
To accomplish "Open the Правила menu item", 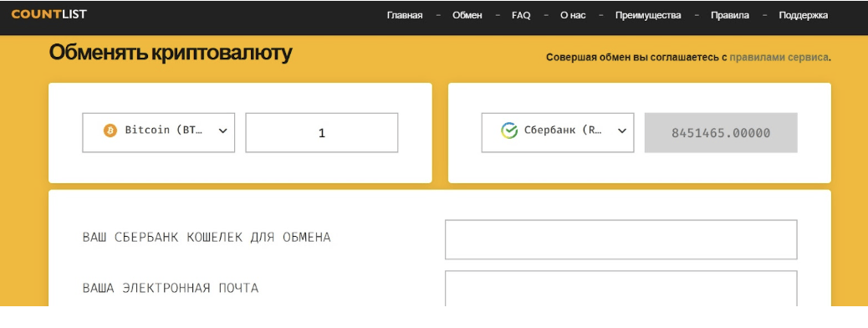I will pyautogui.click(x=730, y=16).
